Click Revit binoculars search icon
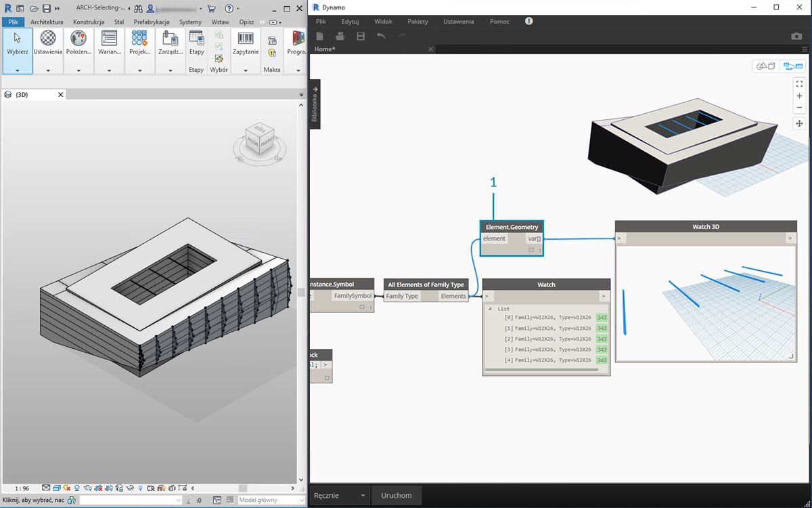The image size is (812, 508). (x=138, y=9)
